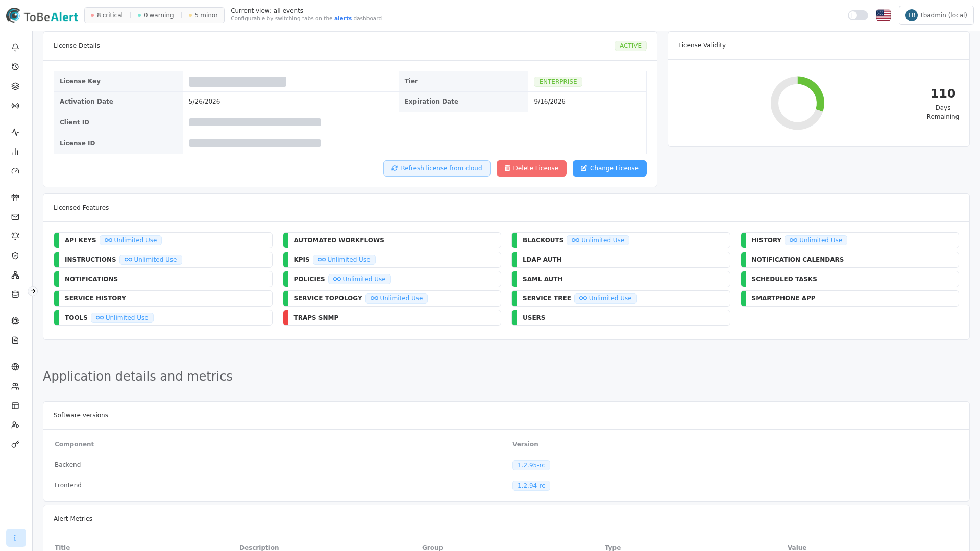This screenshot has height=551, width=980.
Task: Click the layout panel sidebar icon
Action: click(15, 406)
